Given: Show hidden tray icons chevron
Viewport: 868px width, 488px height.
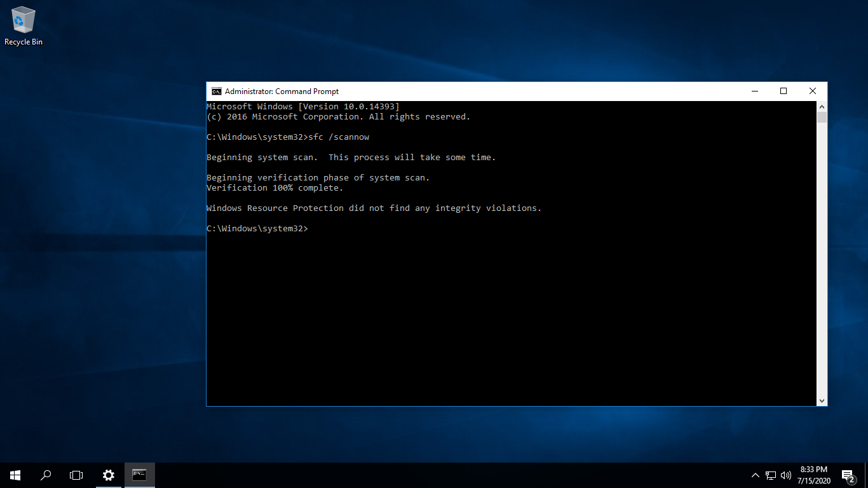Looking at the screenshot, I should (756, 475).
